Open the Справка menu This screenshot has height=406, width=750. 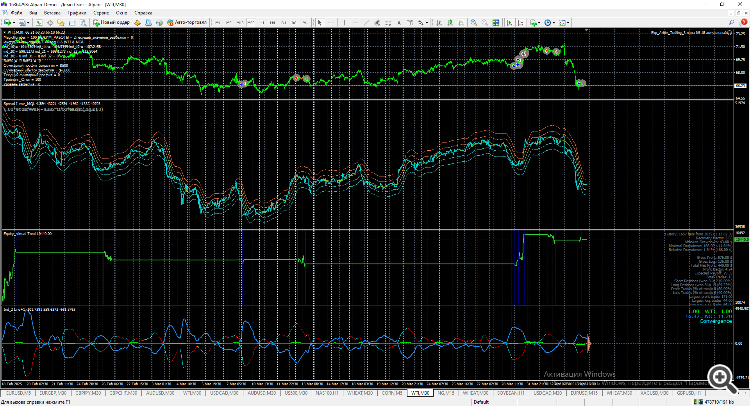click(143, 13)
